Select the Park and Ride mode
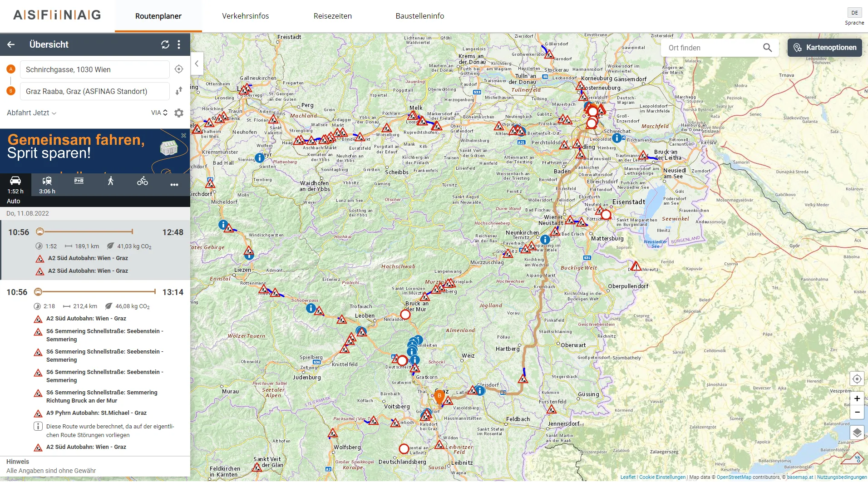This screenshot has height=482, width=868. [x=79, y=181]
